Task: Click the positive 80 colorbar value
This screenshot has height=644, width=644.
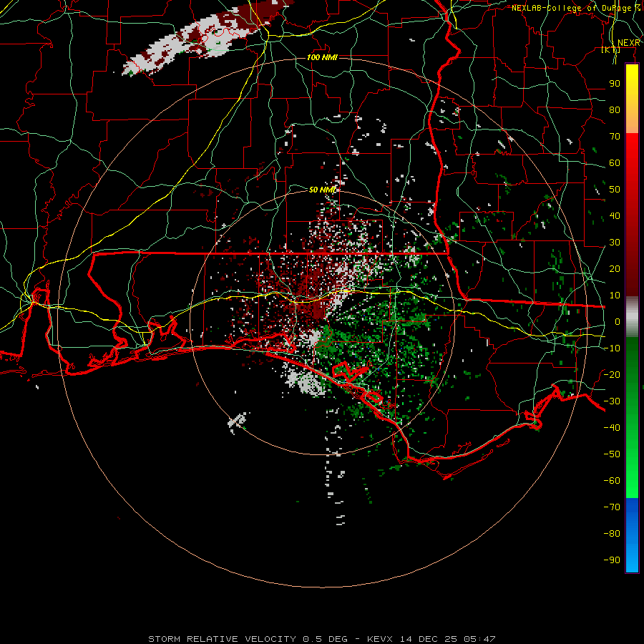Action: coord(615,109)
